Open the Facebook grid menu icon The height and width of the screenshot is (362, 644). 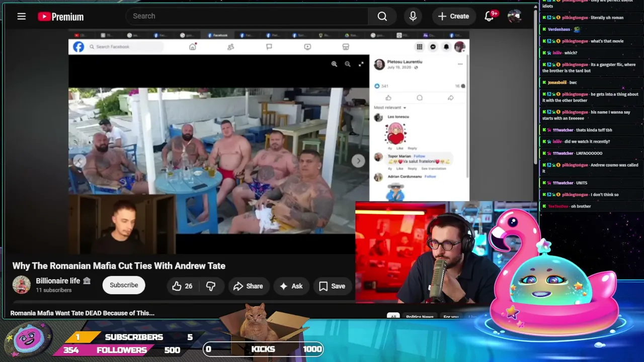(419, 47)
